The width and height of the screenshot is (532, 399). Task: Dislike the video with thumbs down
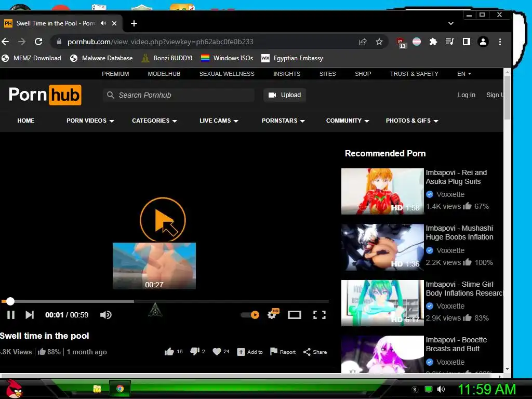pos(197,352)
